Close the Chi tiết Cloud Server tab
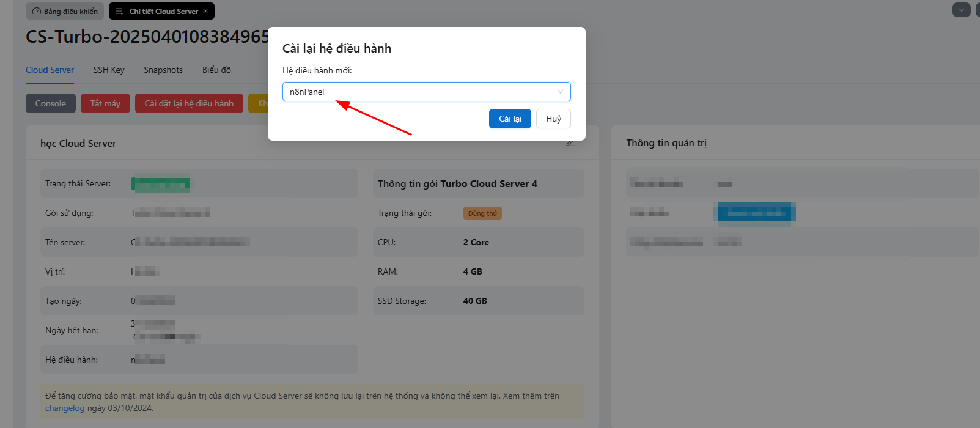 [205, 11]
